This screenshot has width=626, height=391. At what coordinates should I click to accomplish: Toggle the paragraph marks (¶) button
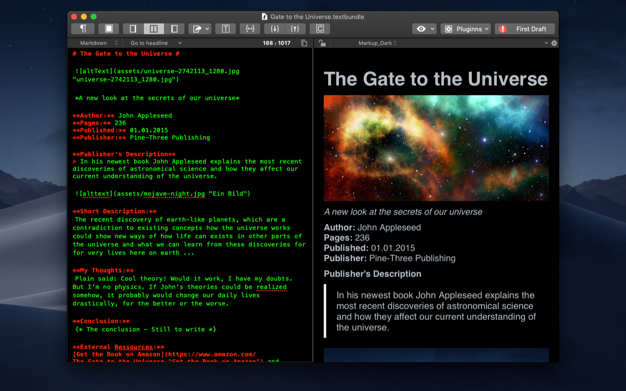tap(83, 29)
